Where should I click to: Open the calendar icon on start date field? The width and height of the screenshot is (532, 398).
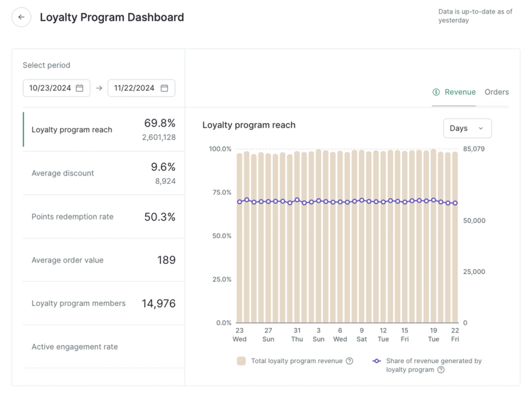[80, 88]
